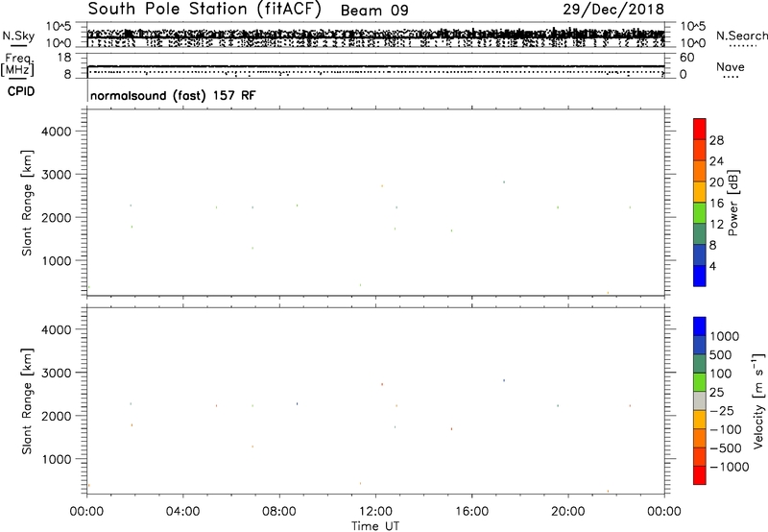Click the "Time UT" axis title
768x532 pixels.
(375, 526)
